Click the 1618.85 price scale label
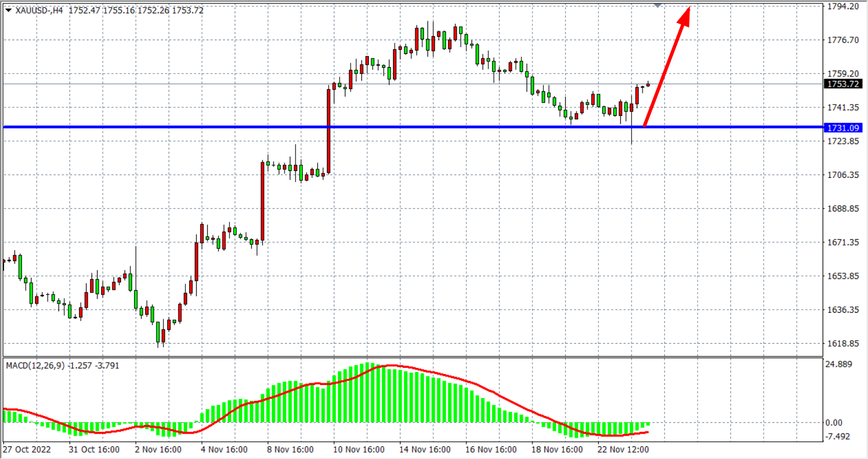 point(843,343)
